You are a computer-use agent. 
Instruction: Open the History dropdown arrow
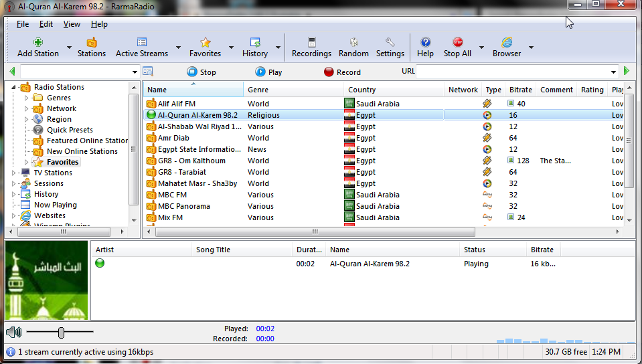(x=278, y=48)
